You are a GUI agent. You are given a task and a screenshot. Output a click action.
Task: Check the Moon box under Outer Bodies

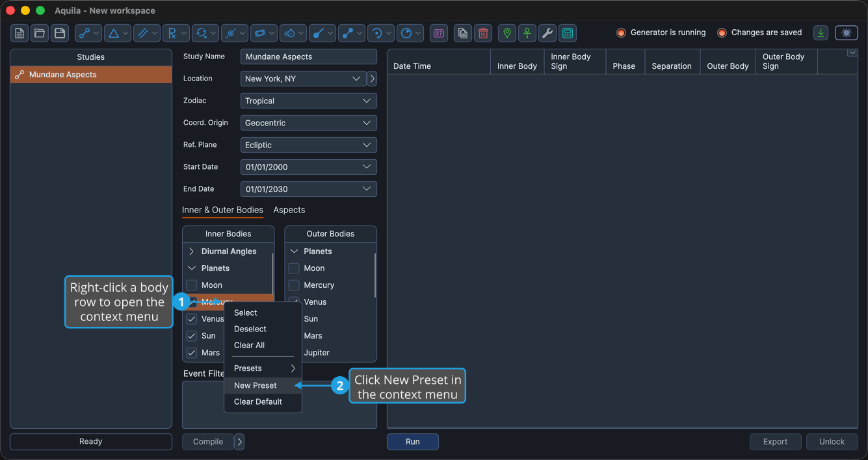pyautogui.click(x=294, y=268)
